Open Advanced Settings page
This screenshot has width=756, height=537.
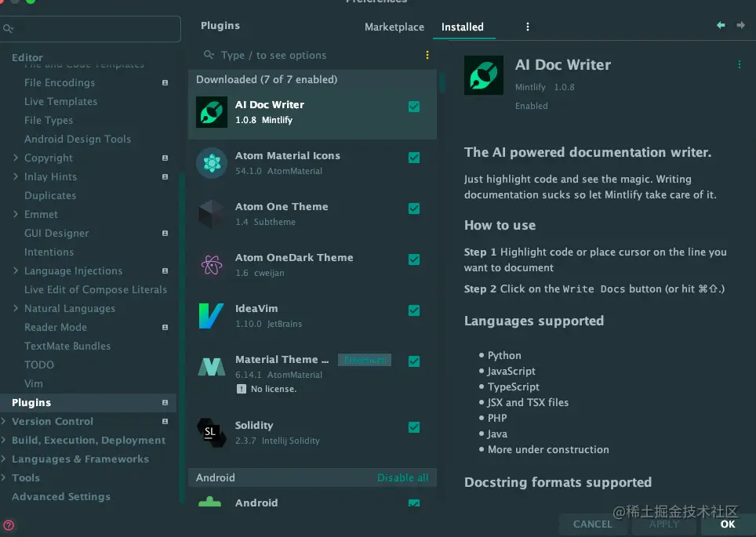coord(60,496)
